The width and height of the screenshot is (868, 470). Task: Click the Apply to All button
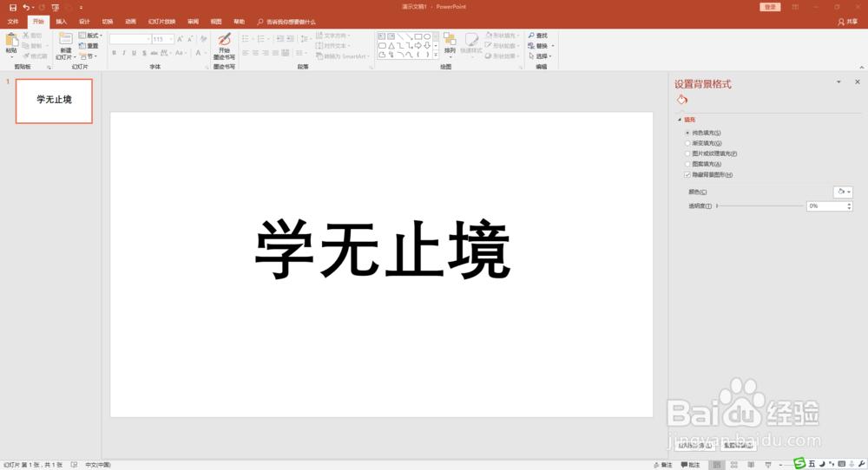tap(694, 446)
